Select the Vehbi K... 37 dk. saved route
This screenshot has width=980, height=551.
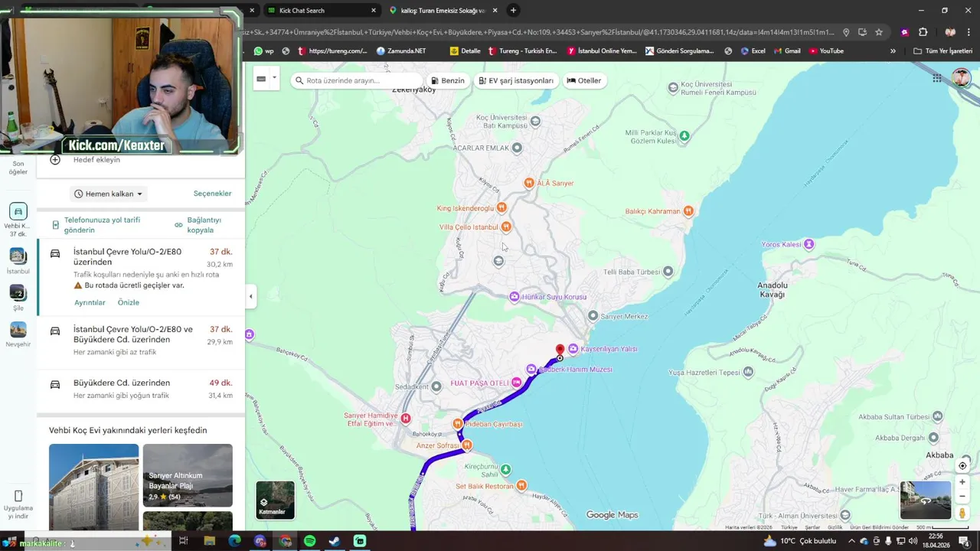tap(18, 220)
